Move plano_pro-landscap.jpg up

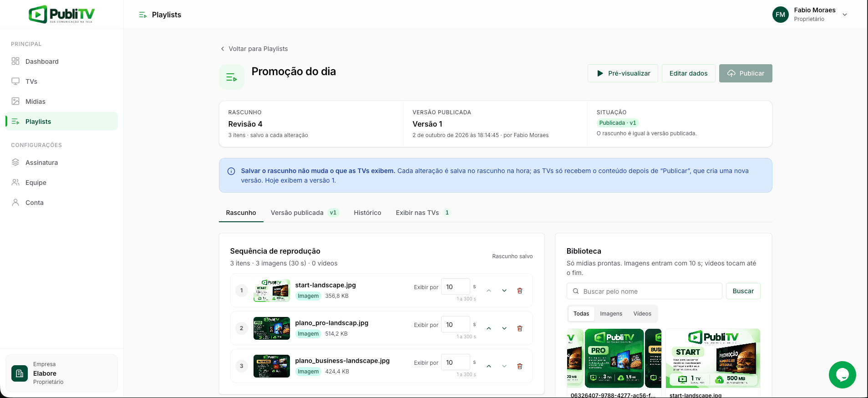[489, 328]
